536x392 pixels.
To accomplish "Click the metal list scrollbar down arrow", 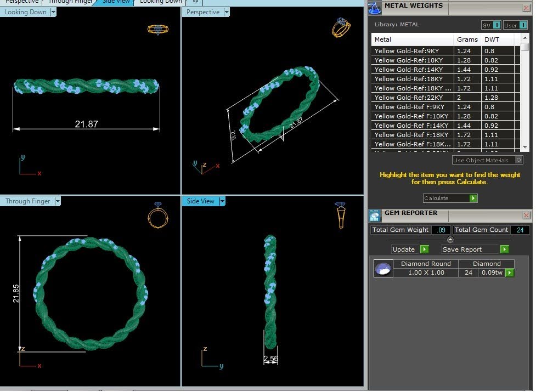I will pyautogui.click(x=525, y=147).
